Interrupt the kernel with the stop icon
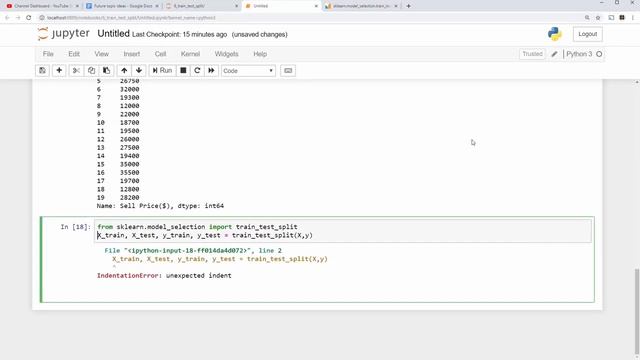 tap(183, 71)
